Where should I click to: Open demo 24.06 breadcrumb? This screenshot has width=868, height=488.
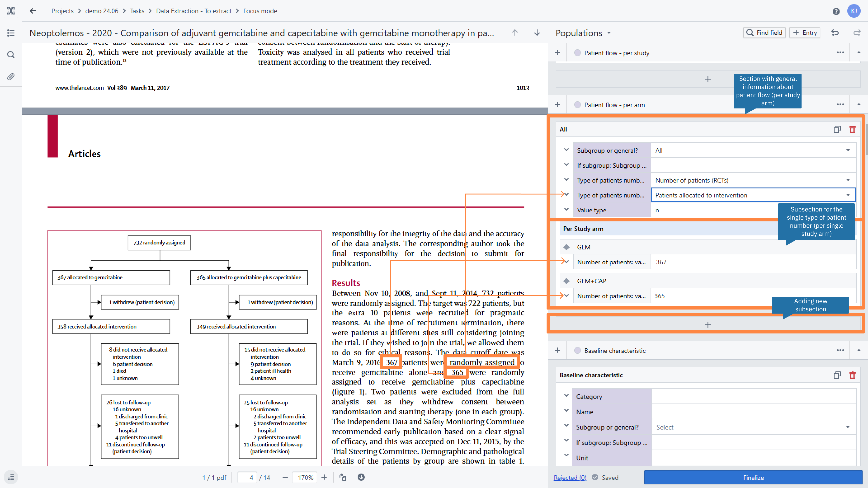(102, 11)
